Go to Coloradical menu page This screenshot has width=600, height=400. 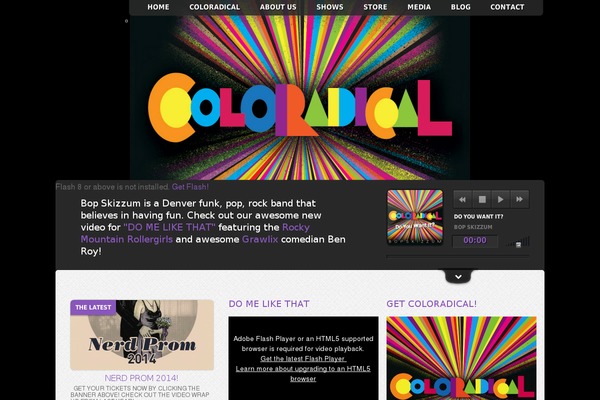coord(214,7)
